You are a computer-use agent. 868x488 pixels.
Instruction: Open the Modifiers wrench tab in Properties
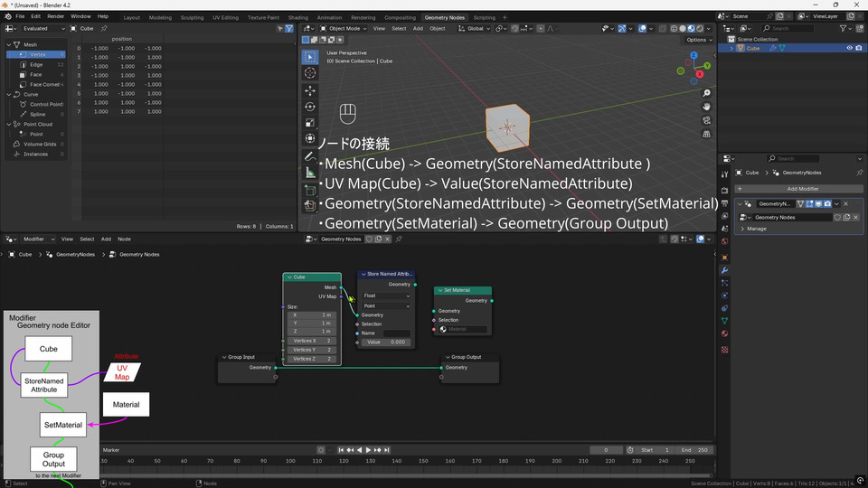(x=724, y=270)
